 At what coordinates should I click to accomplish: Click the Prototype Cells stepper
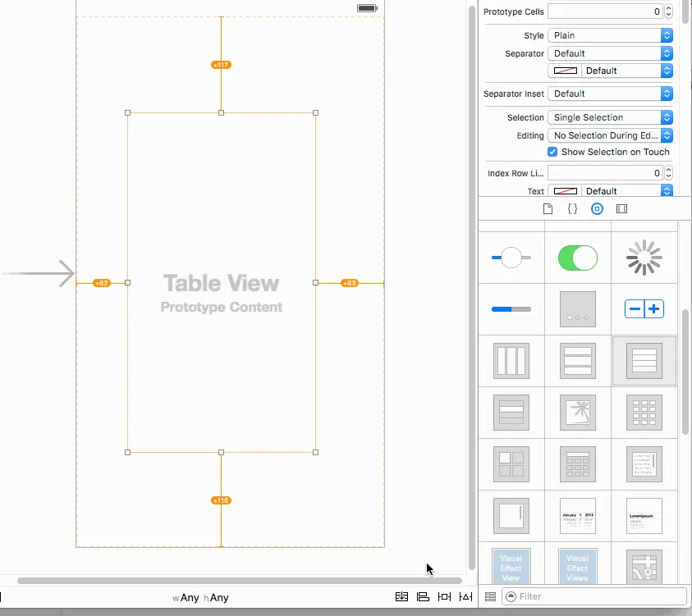click(x=668, y=11)
